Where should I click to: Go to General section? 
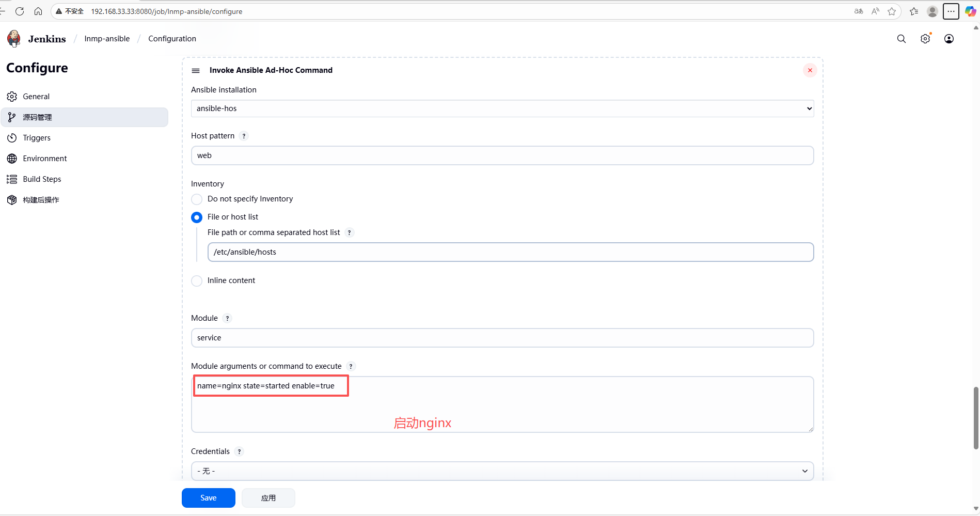click(85, 97)
